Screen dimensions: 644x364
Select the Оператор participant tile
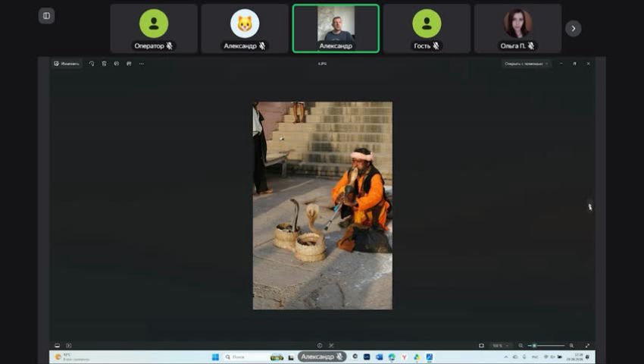[154, 28]
